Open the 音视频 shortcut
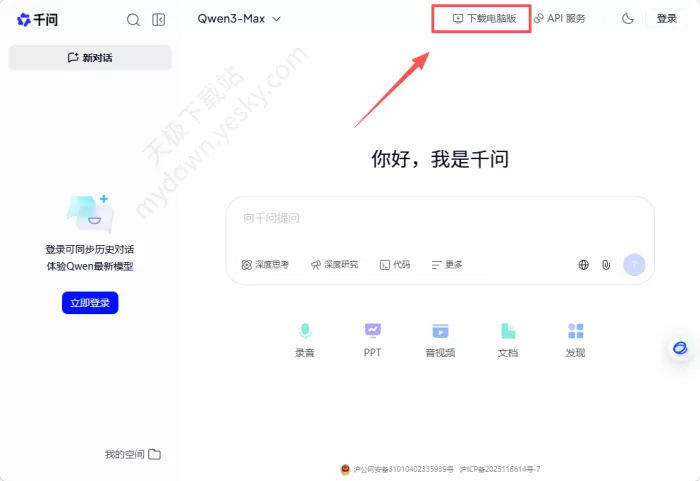Image resolution: width=700 pixels, height=481 pixels. click(440, 340)
